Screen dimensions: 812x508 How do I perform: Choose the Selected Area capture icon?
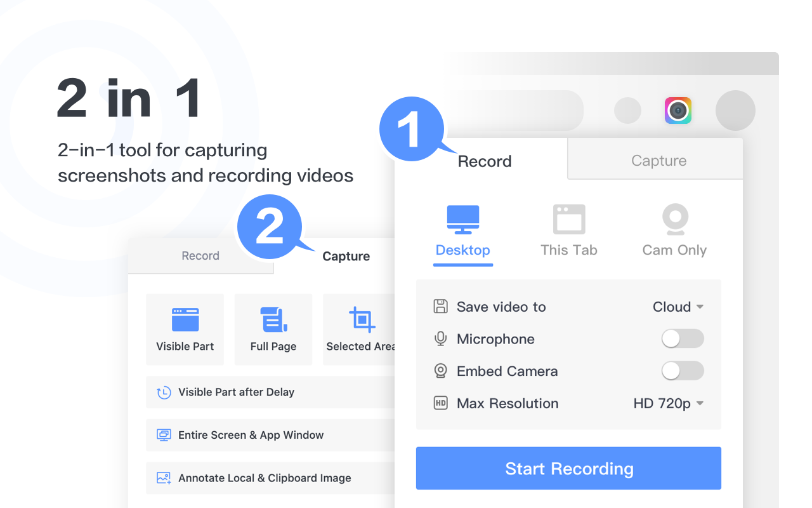[x=361, y=319]
